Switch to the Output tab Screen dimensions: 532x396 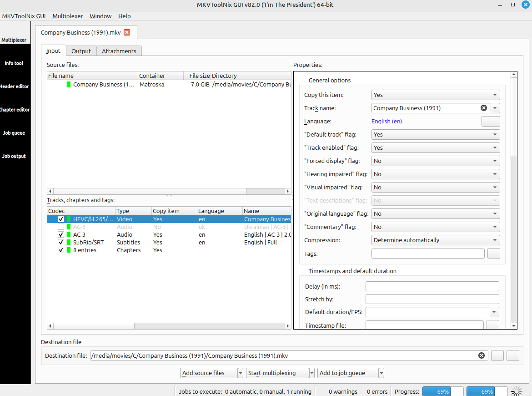coord(81,51)
